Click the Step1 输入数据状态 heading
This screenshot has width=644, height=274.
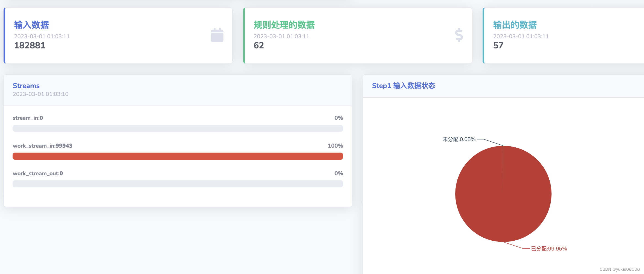pos(404,86)
